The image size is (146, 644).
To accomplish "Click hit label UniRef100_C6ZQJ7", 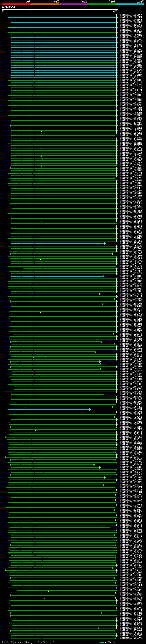I will (x=131, y=93).
